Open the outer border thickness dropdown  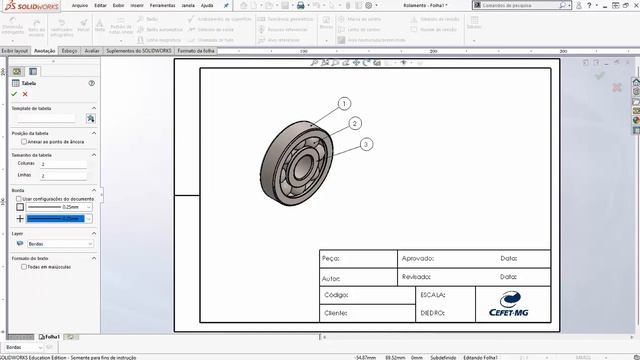pyautogui.click(x=89, y=207)
